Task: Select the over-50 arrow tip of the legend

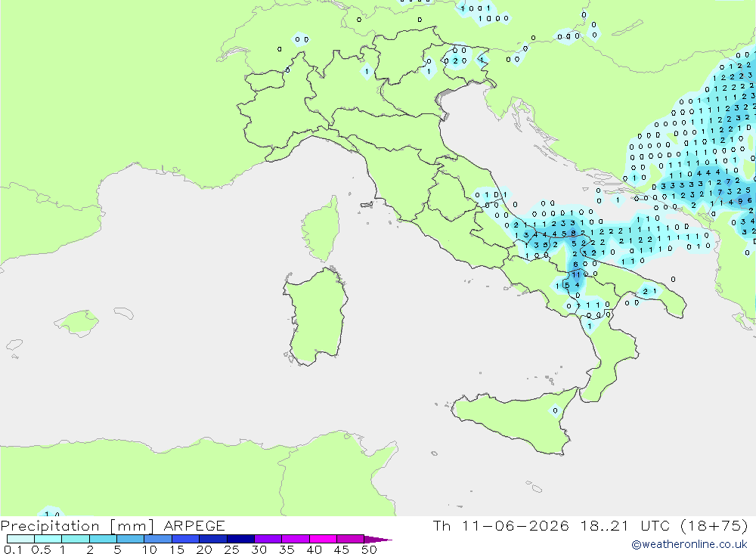Action: [378, 540]
